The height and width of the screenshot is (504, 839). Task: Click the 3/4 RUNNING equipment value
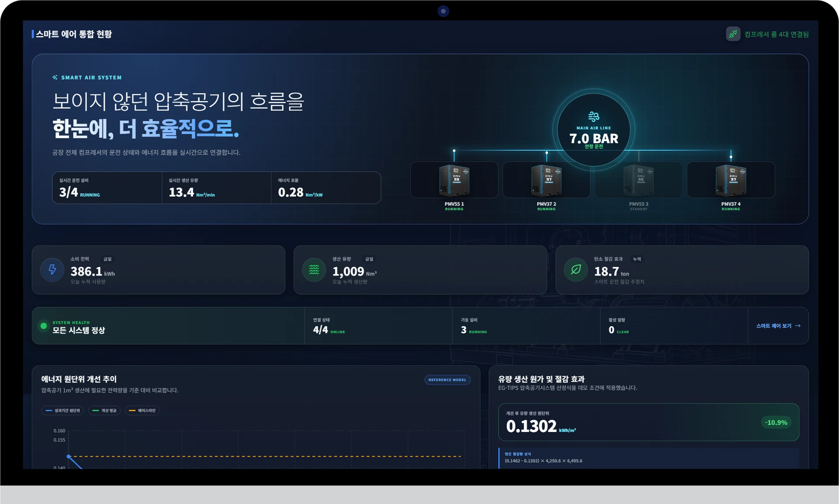point(80,192)
